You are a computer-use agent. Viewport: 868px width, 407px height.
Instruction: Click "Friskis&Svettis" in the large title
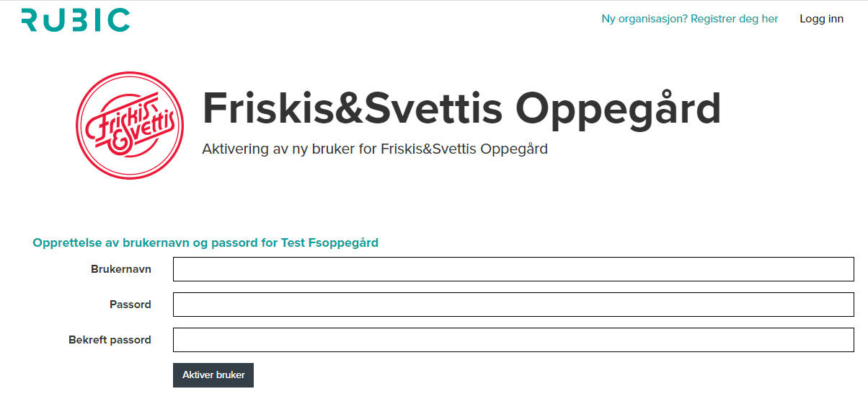pyautogui.click(x=352, y=108)
